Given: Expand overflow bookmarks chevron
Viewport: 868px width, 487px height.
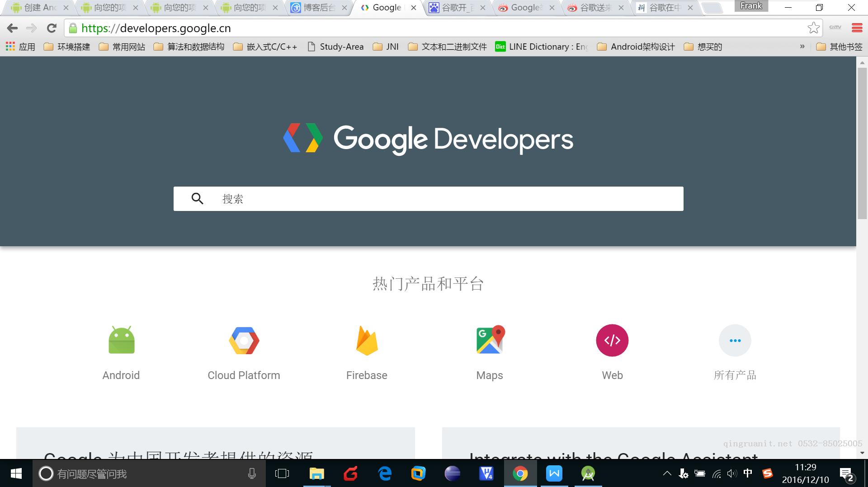Looking at the screenshot, I should (x=802, y=47).
